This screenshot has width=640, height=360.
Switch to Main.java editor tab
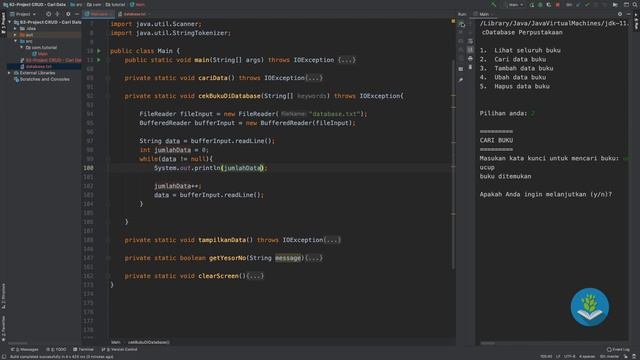point(98,14)
